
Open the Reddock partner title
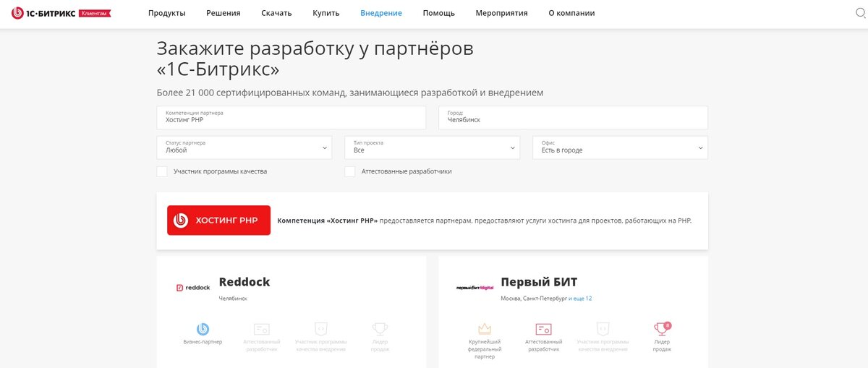tap(244, 282)
